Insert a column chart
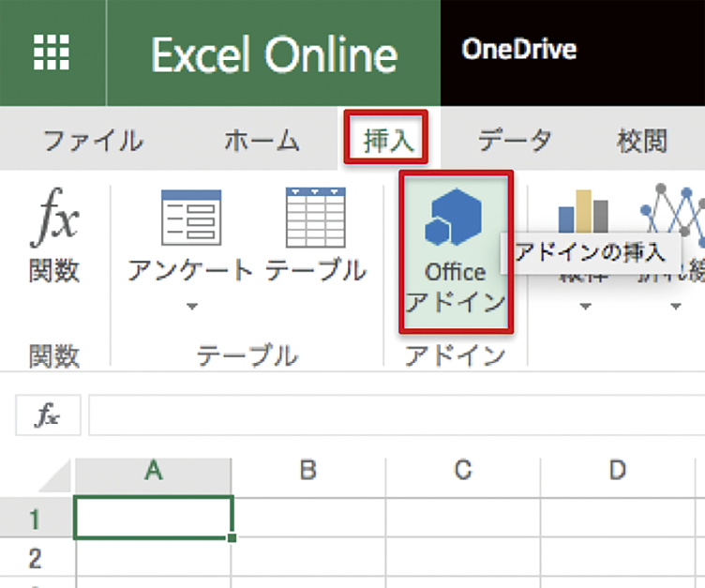This screenshot has width=705, height=588. tap(583, 212)
